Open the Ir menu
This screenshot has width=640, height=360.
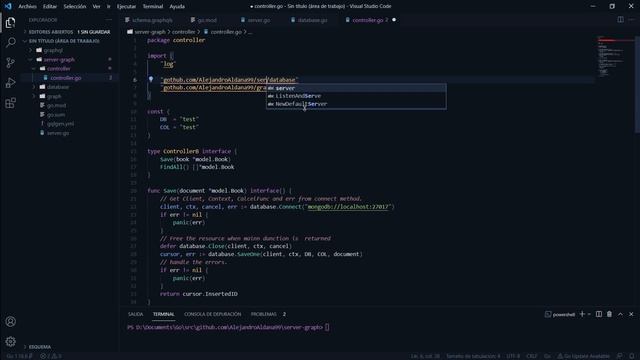click(109, 6)
